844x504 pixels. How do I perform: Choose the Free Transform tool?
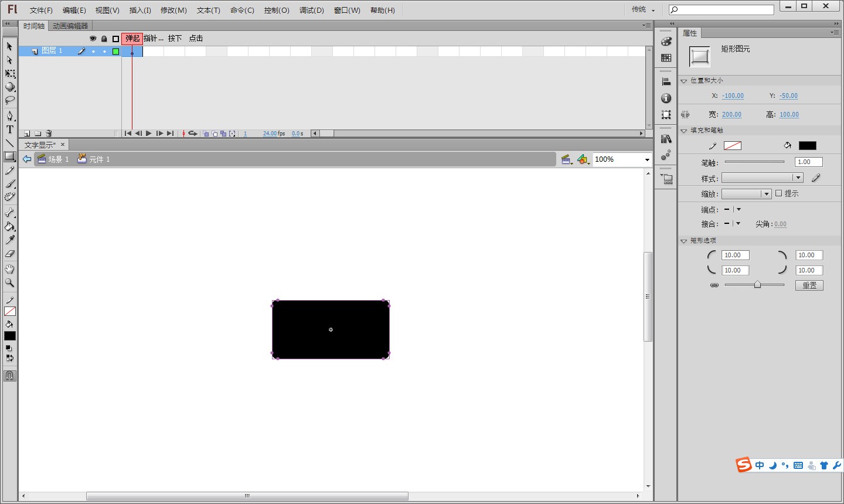coord(10,74)
